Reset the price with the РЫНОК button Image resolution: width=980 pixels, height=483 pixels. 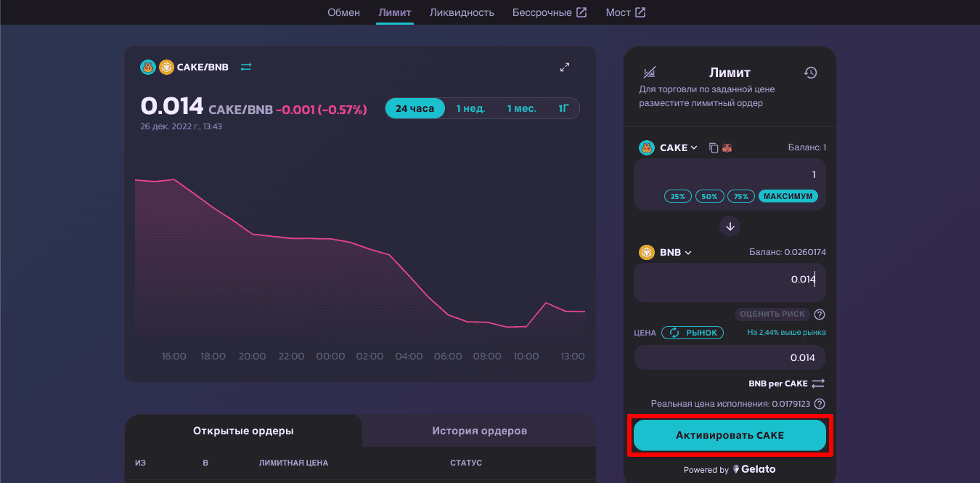[693, 333]
